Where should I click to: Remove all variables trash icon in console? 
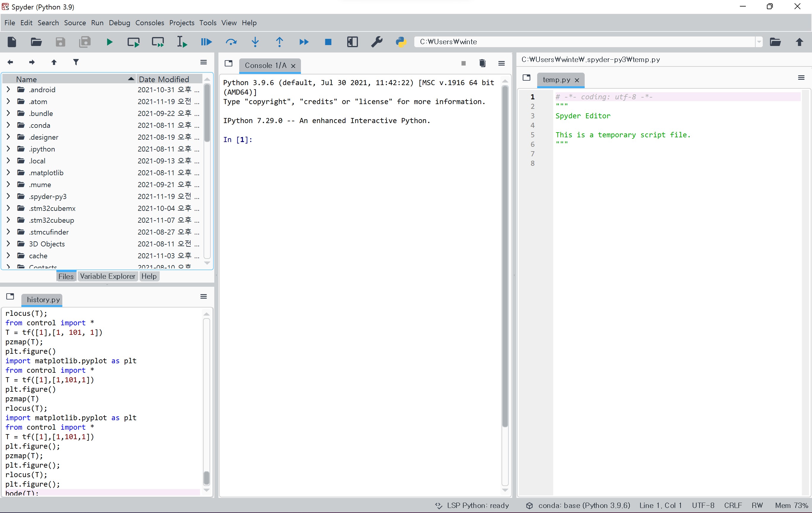[x=483, y=63]
